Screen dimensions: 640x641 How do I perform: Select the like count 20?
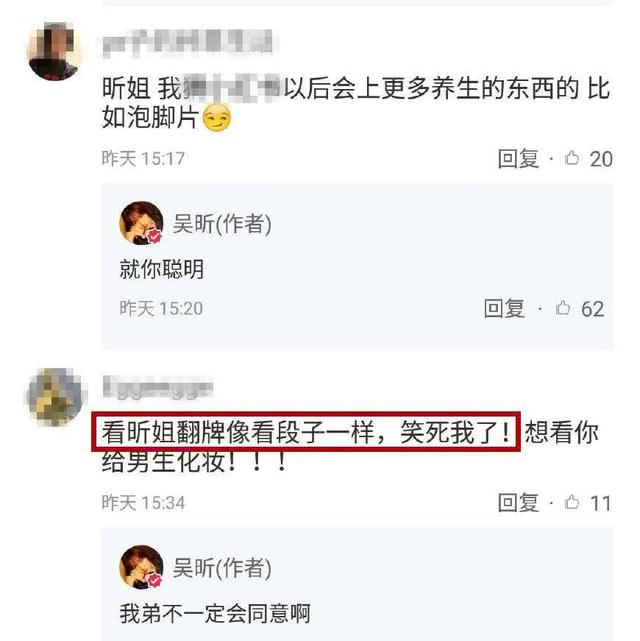(x=601, y=159)
